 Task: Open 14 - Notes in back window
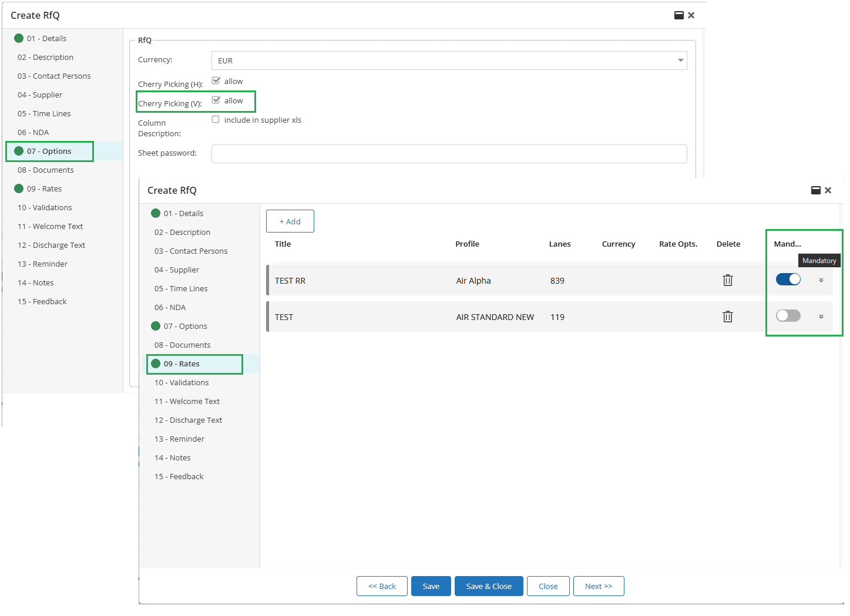point(35,282)
